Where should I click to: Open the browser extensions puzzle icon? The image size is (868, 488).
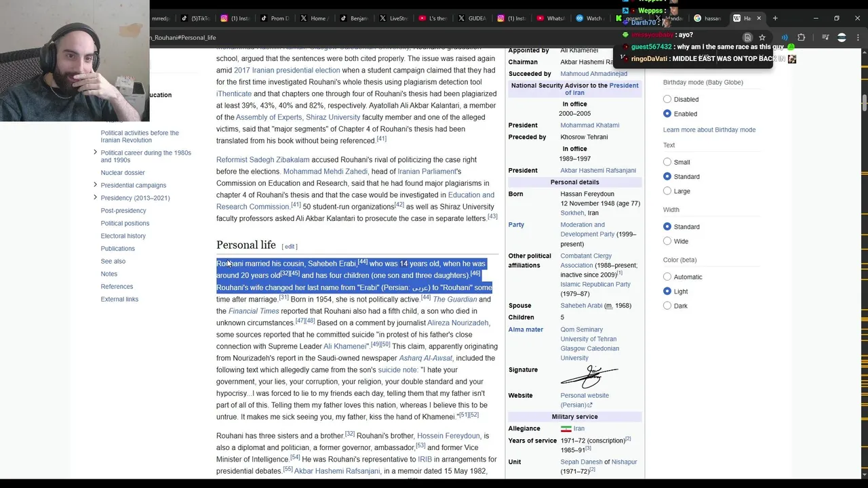point(801,37)
